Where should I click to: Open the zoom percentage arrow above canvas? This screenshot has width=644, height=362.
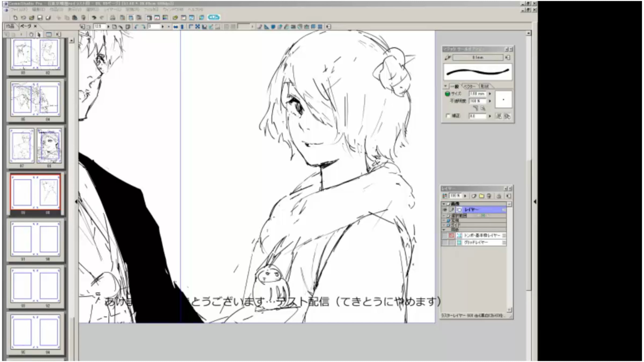[x=108, y=27]
